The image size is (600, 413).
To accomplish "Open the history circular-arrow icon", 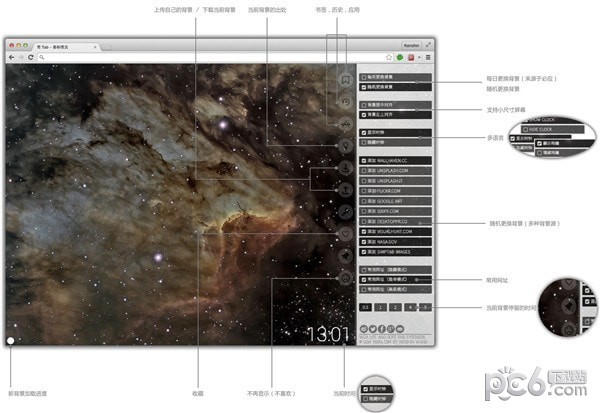I will 346,102.
